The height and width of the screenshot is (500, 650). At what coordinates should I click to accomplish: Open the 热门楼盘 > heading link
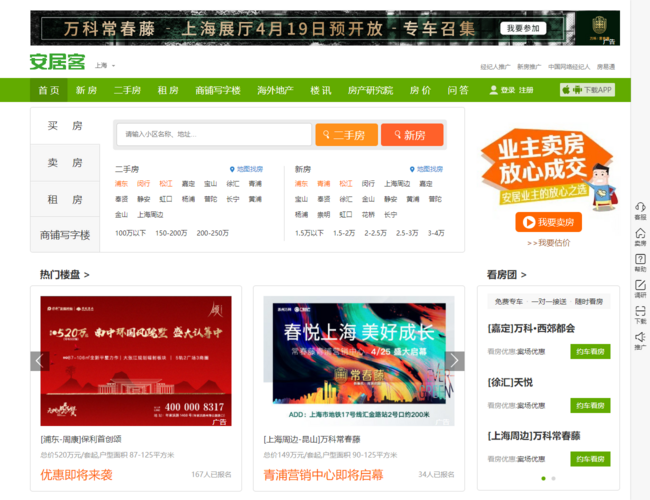(65, 274)
